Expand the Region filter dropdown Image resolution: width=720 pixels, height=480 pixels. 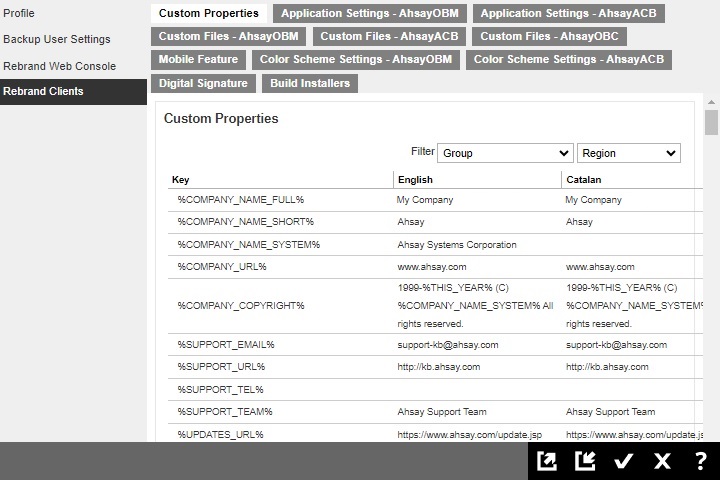(628, 153)
